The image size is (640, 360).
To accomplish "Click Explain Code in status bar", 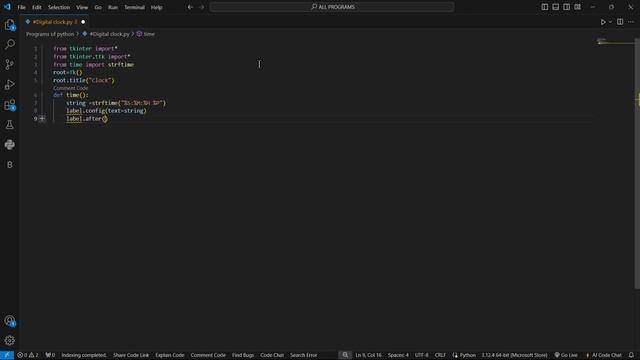I will pos(170,355).
